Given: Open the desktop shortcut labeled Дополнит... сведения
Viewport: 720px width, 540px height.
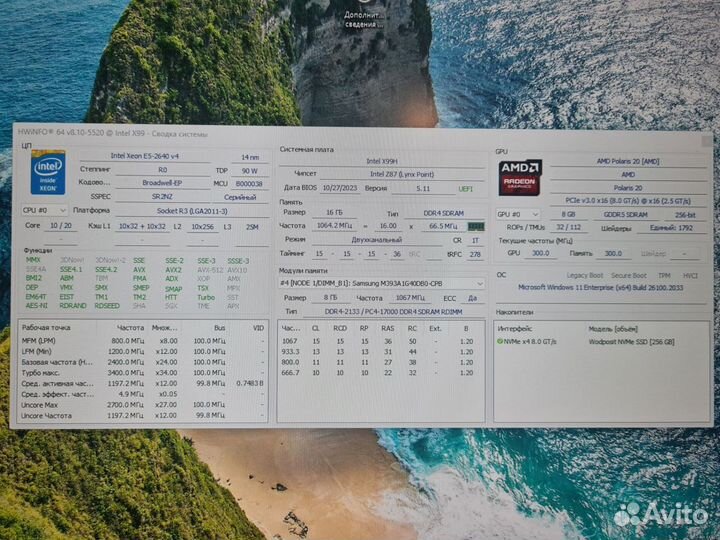Looking at the screenshot, I should (364, 15).
